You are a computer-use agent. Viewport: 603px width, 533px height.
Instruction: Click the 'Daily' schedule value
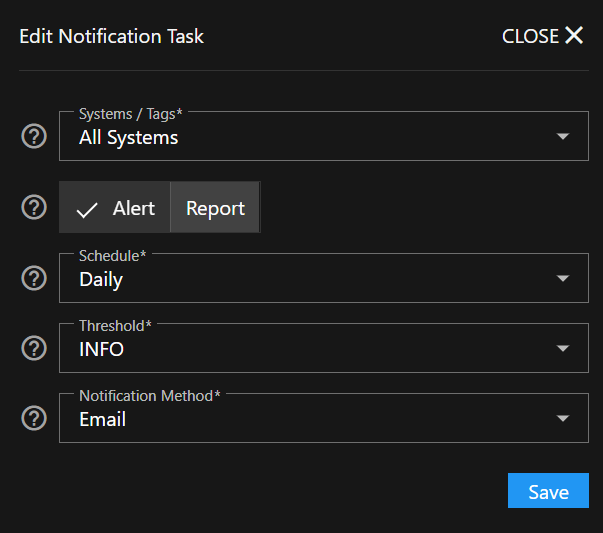coord(101,279)
